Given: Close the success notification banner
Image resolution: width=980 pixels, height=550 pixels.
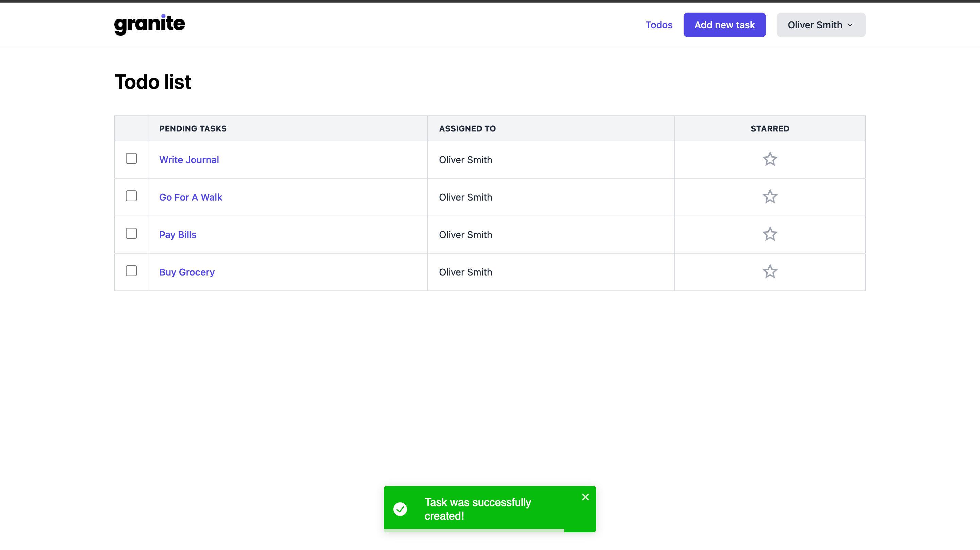Looking at the screenshot, I should click(585, 497).
